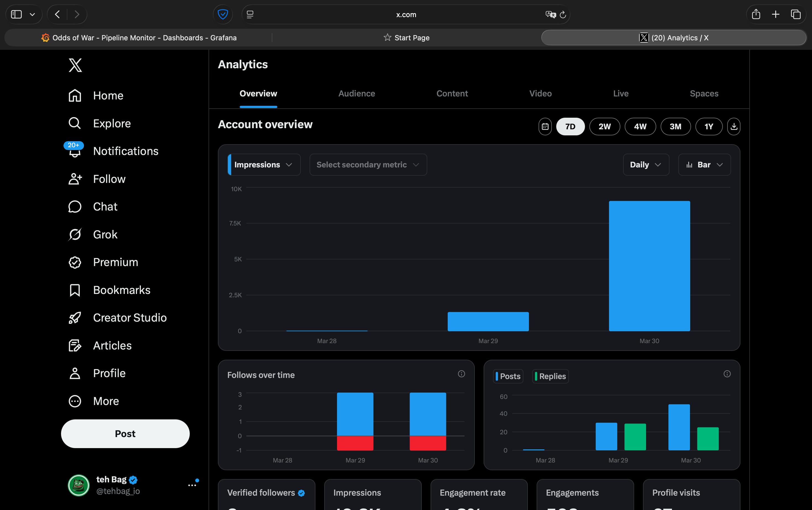
Task: Open the Follow page
Action: coord(97,179)
